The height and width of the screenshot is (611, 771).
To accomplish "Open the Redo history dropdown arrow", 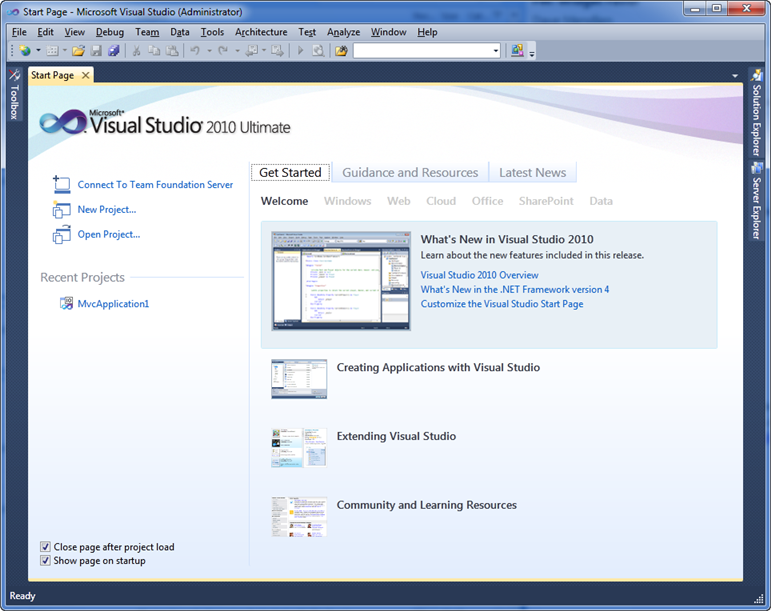I will (x=237, y=50).
